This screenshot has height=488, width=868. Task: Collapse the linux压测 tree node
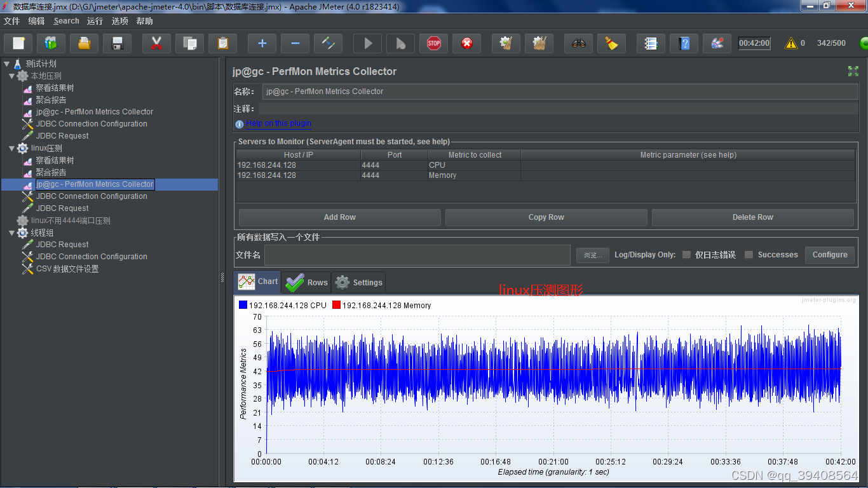[12, 148]
